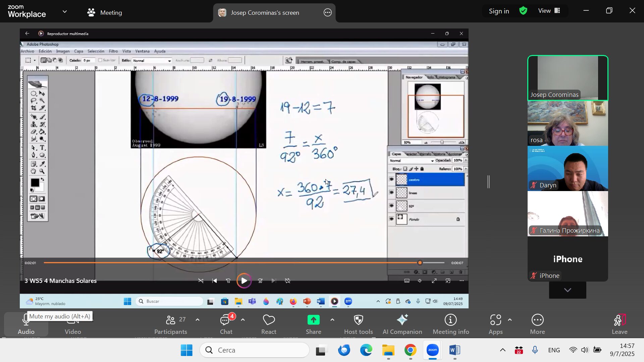
Task: Go back with media player arrow
Action: (x=27, y=34)
